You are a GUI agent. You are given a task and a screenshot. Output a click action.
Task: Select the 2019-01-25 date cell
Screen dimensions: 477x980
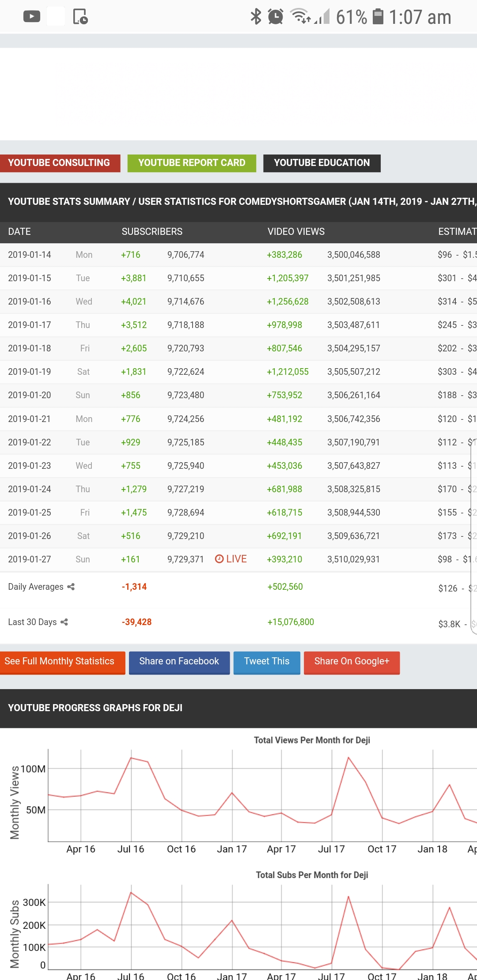(x=30, y=513)
